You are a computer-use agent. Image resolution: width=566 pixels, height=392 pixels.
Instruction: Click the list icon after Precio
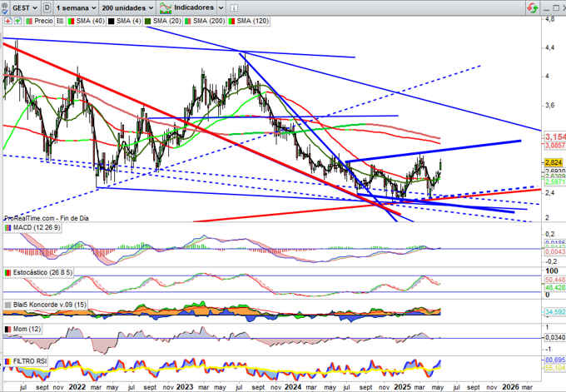point(60,22)
